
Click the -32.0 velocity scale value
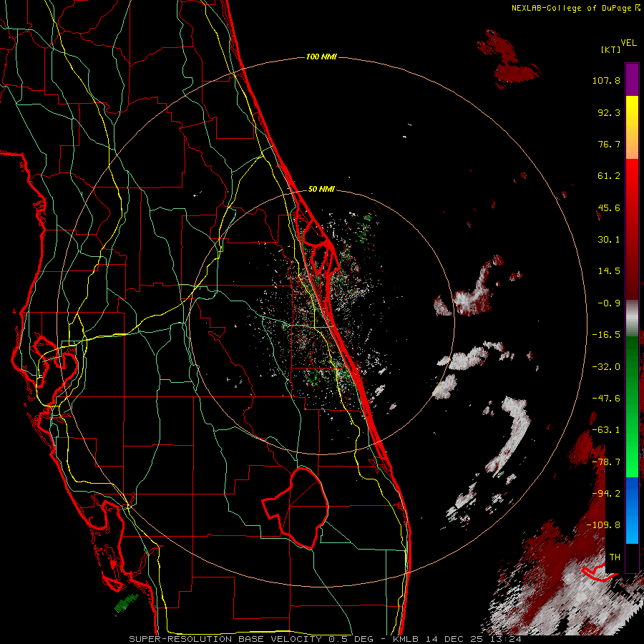606,367
